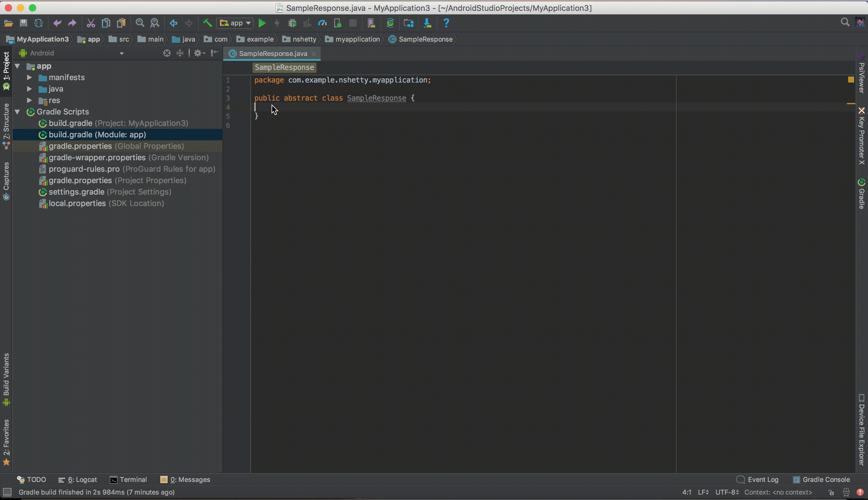The width and height of the screenshot is (868, 500).
Task: Collapse the Gradle Scripts node
Action: (17, 112)
